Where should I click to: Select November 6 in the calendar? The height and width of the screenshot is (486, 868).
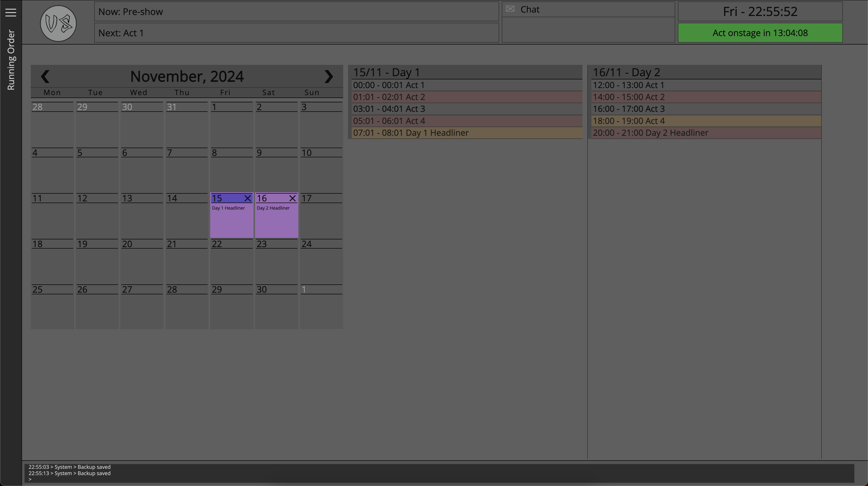(142, 170)
